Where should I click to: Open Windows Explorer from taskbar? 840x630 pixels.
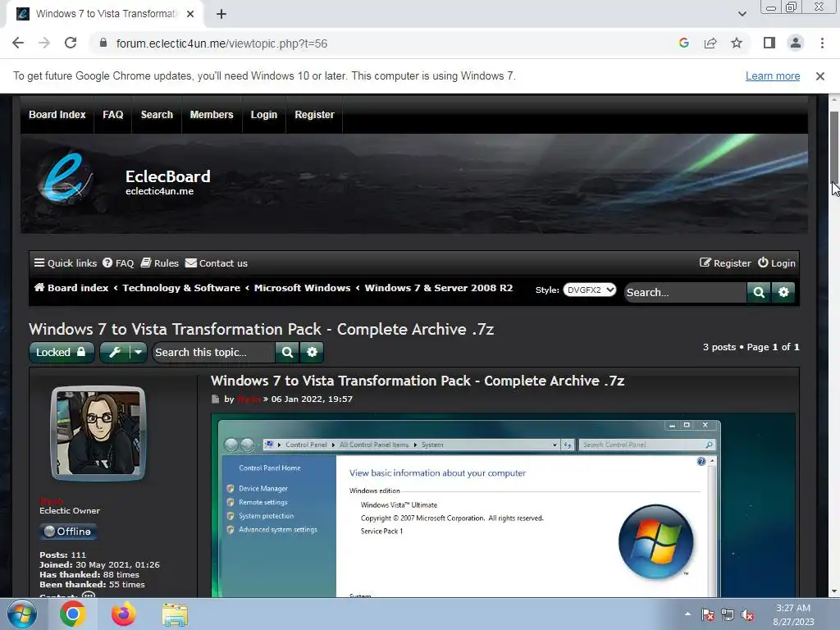pos(175,614)
